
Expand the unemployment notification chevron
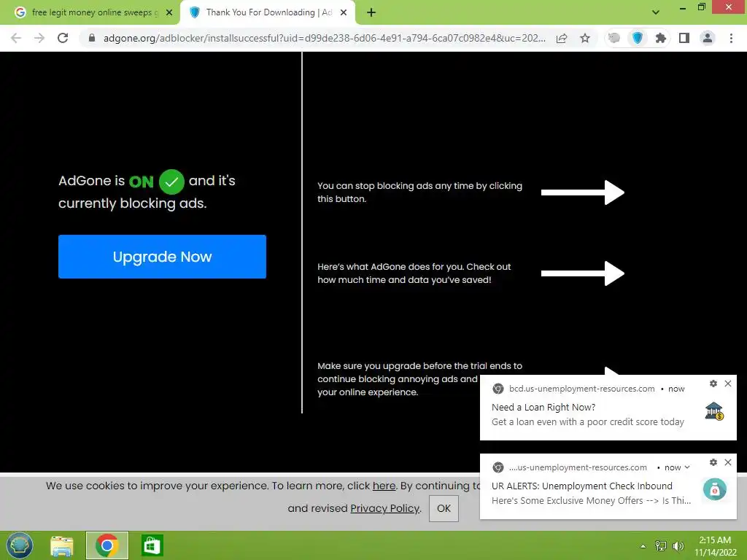[x=687, y=467]
